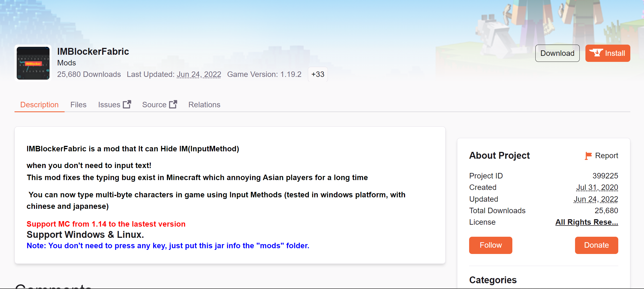Click the Game Version: 1.19.2 text
This screenshot has width=644, height=289.
click(264, 74)
